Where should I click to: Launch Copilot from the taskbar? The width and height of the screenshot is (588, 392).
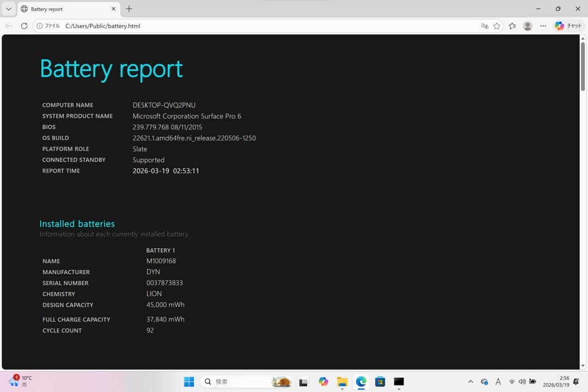pyautogui.click(x=323, y=382)
